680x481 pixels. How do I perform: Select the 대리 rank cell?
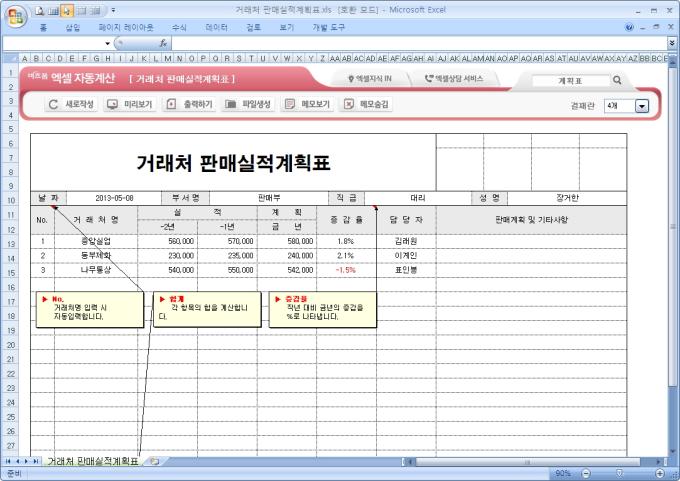point(418,198)
